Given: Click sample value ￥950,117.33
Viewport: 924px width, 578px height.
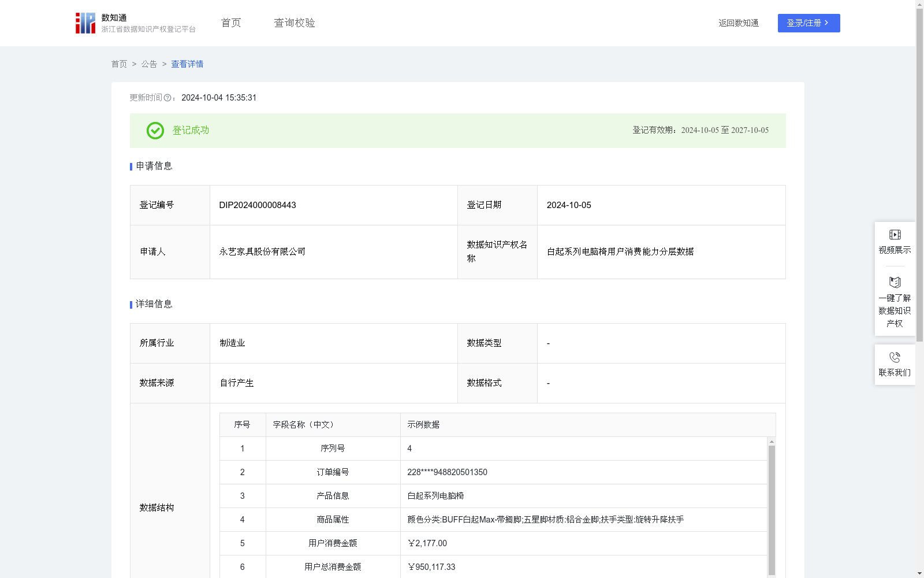Looking at the screenshot, I should coord(431,567).
